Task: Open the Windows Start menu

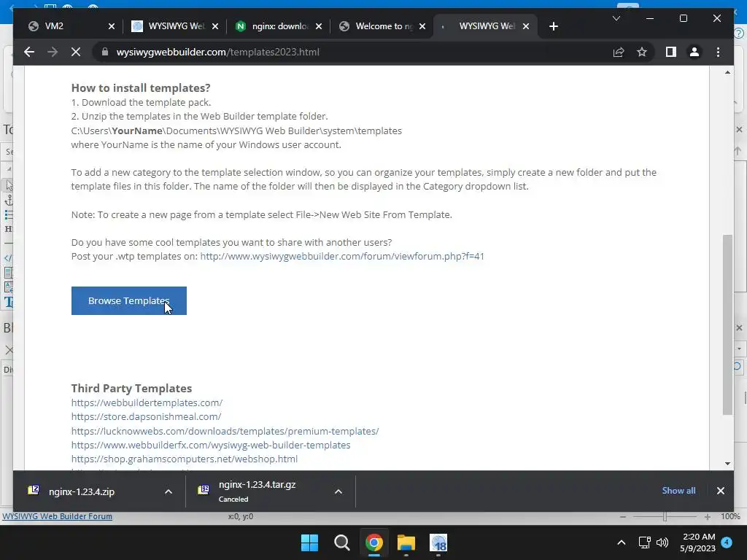Action: tap(309, 542)
